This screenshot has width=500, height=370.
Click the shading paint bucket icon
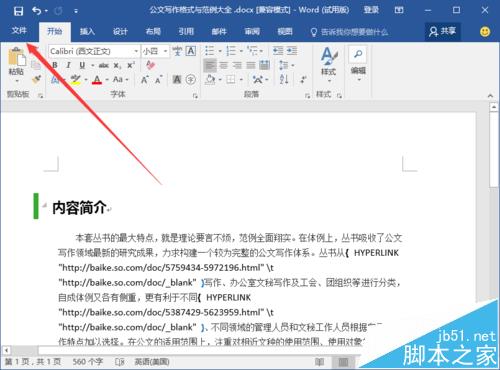(211, 79)
